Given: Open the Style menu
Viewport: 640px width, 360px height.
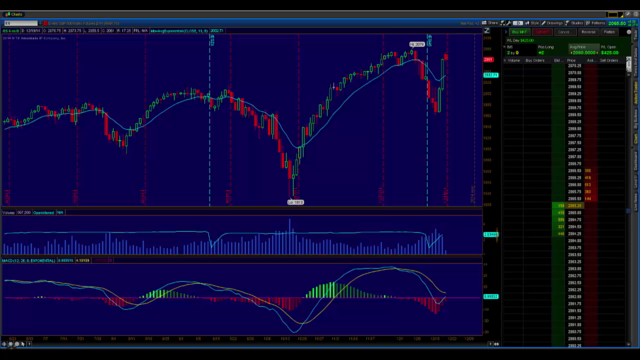Looking at the screenshot, I should point(532,23).
